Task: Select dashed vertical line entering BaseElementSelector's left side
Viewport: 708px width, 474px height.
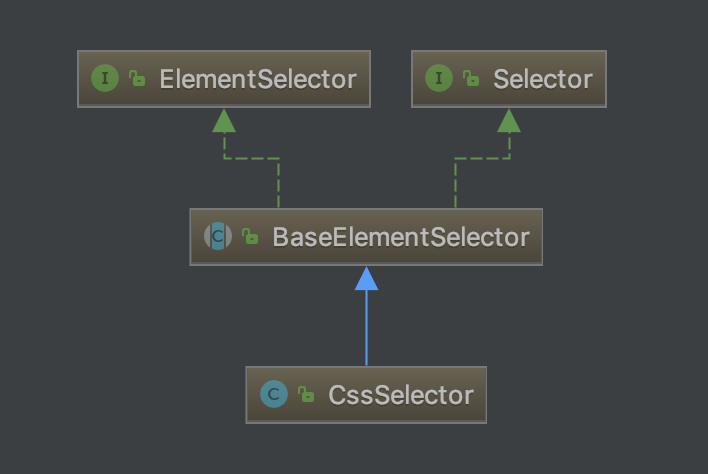Action: point(278,183)
